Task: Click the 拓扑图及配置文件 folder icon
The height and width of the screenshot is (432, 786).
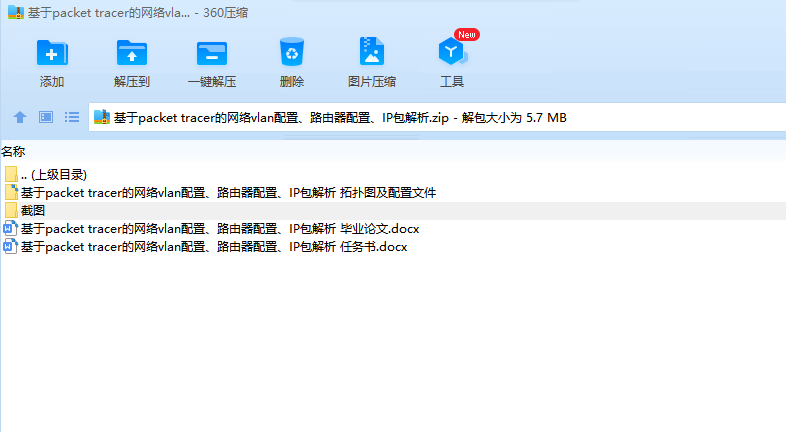Action: click(x=11, y=192)
